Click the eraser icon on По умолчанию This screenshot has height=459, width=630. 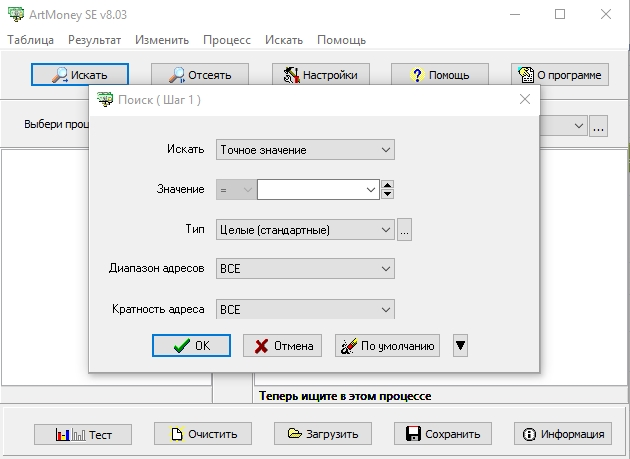point(349,346)
